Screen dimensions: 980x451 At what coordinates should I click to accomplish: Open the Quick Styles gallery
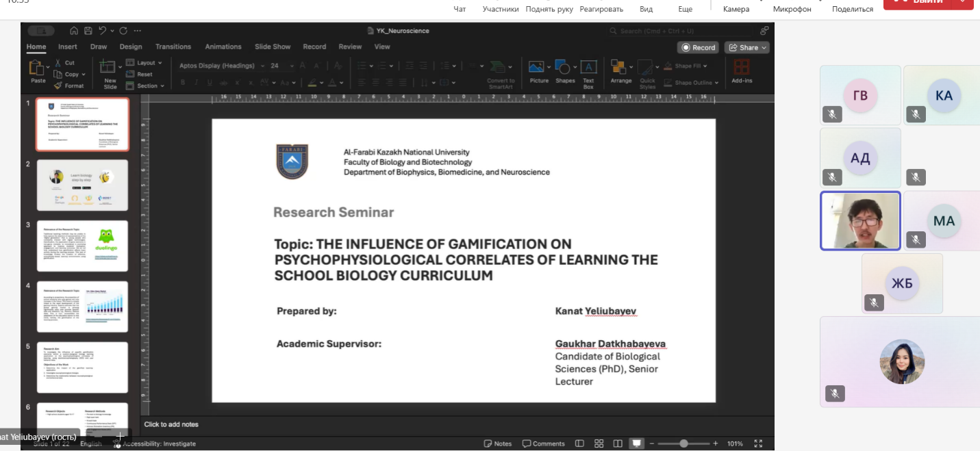pos(647,74)
